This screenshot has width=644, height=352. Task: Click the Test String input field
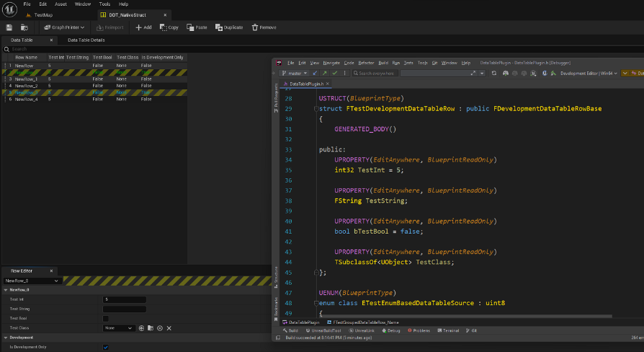click(x=125, y=309)
